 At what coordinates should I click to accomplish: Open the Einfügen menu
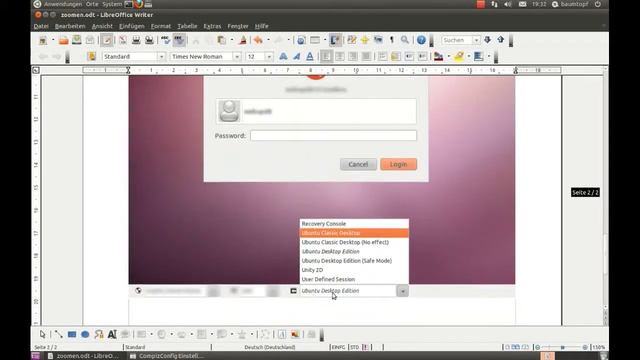pos(132,26)
